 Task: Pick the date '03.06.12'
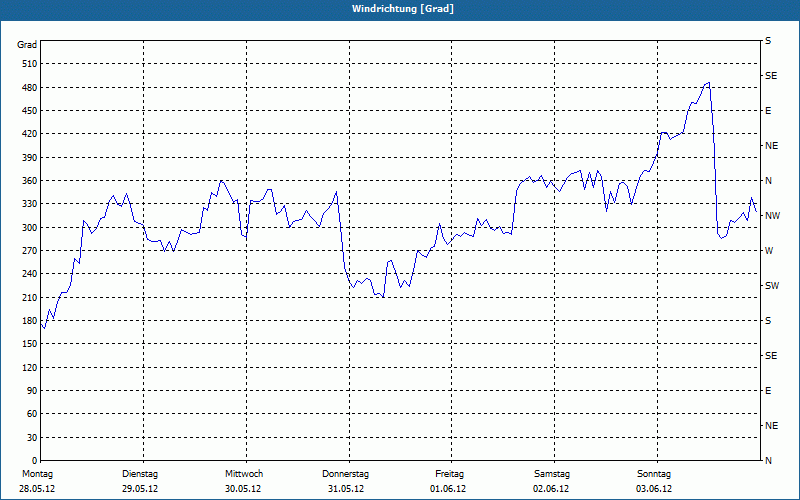(654, 489)
